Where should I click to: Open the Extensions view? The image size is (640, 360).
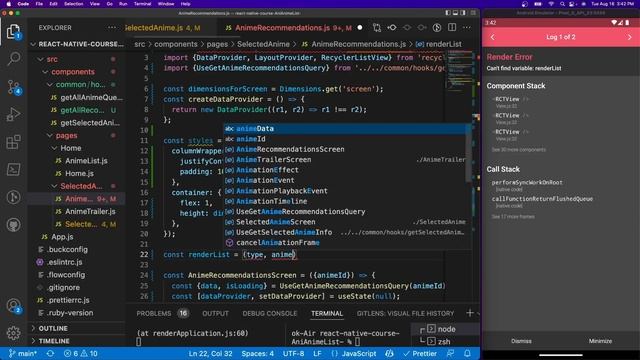pos(13,142)
